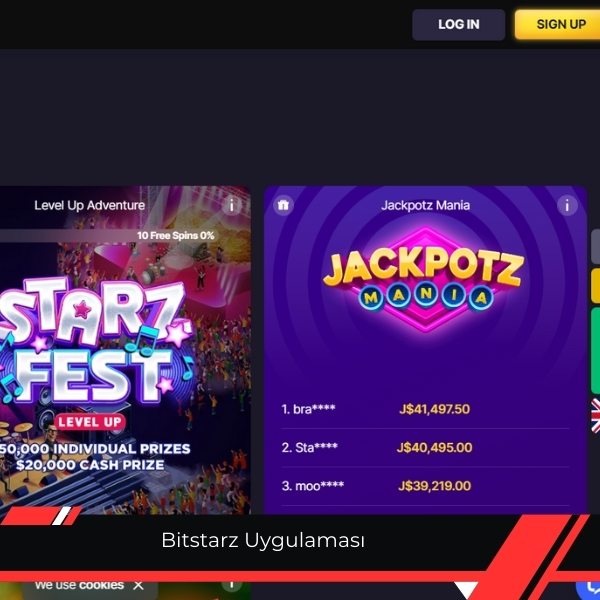
Task: Open Level Up Adventure info icon
Action: 232,205
